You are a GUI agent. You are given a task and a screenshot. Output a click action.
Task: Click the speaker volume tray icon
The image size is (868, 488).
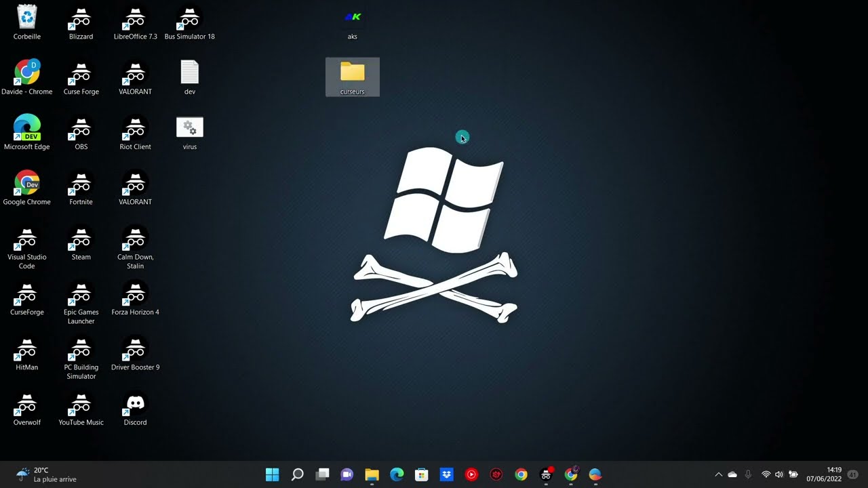779,474
